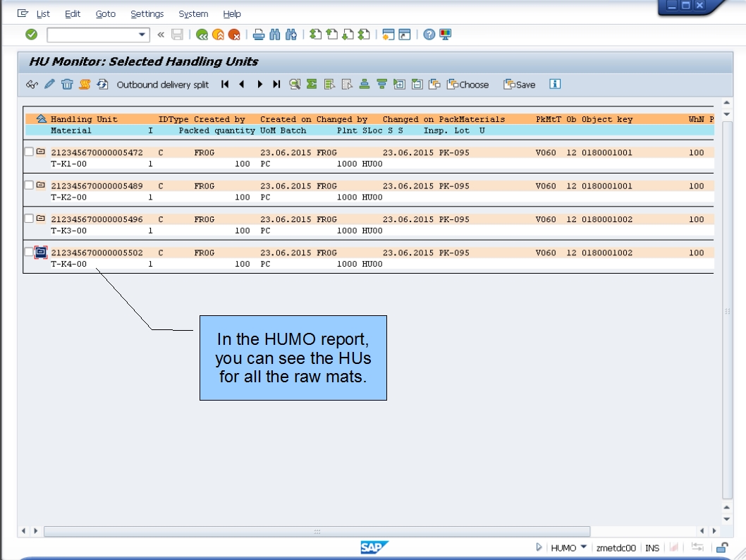
Task: Click the Choose layout button
Action: pos(468,84)
